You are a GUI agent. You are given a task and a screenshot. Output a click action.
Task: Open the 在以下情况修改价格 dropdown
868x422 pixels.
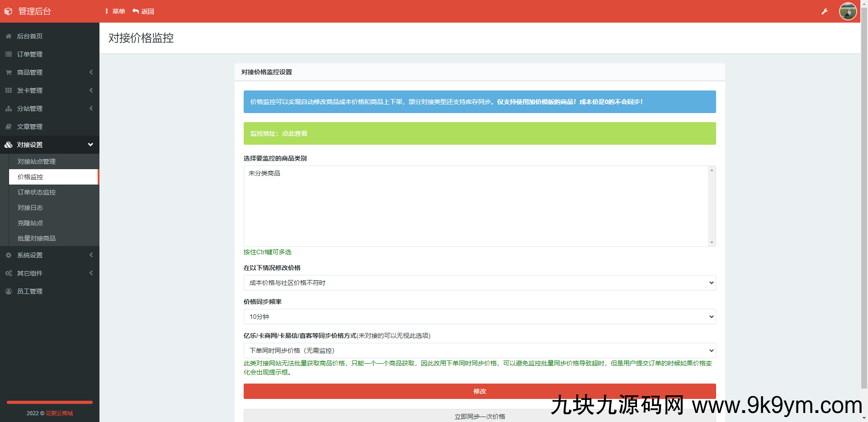[x=479, y=283]
